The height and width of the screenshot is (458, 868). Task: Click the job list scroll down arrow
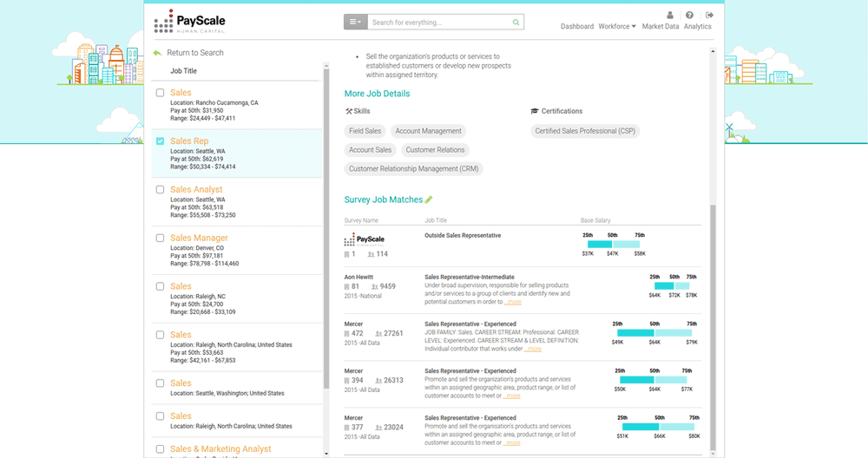[326, 454]
